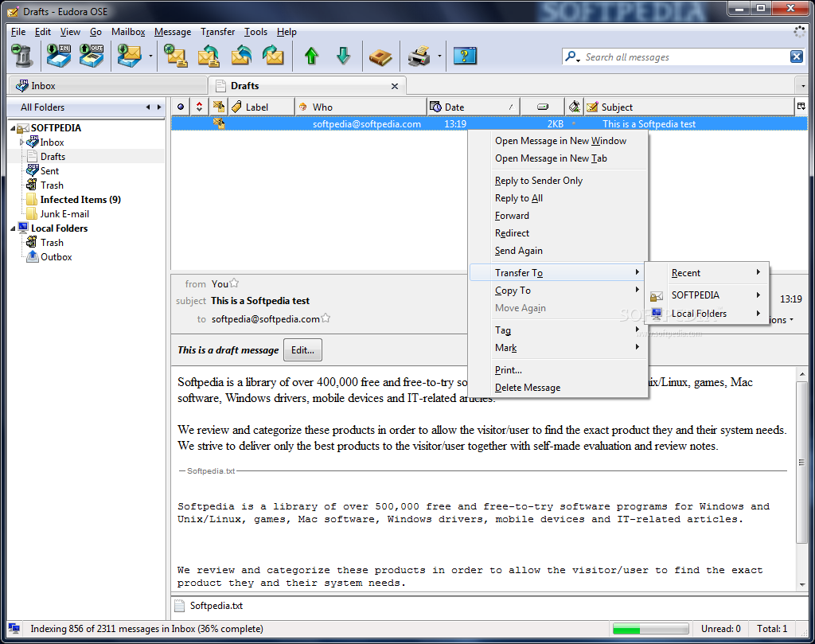Open the Tools menu
815x644 pixels.
pos(255,32)
